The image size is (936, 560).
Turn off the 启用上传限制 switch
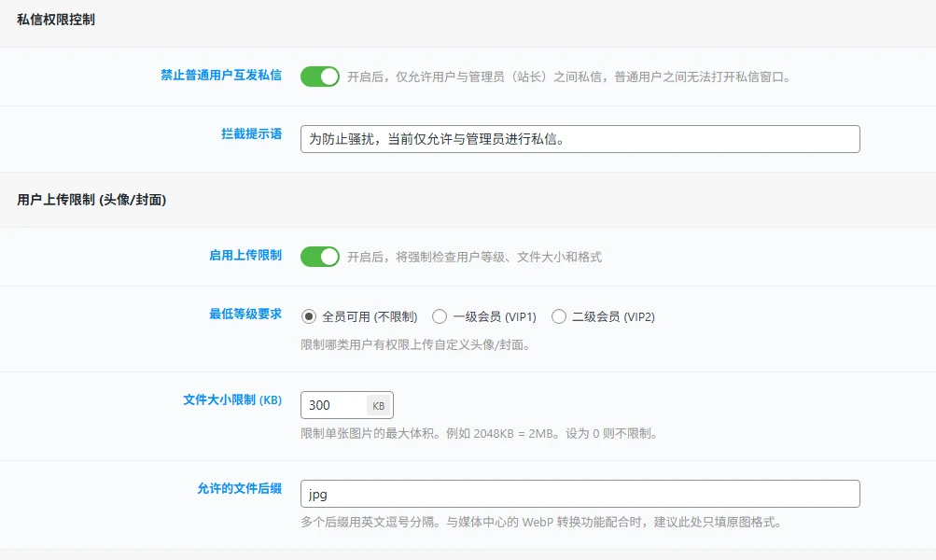click(x=318, y=255)
